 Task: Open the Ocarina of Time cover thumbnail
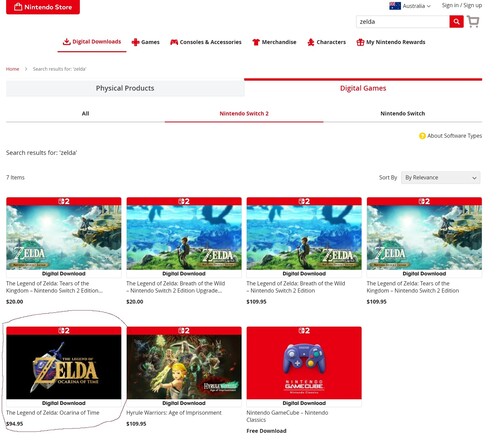pos(64,367)
